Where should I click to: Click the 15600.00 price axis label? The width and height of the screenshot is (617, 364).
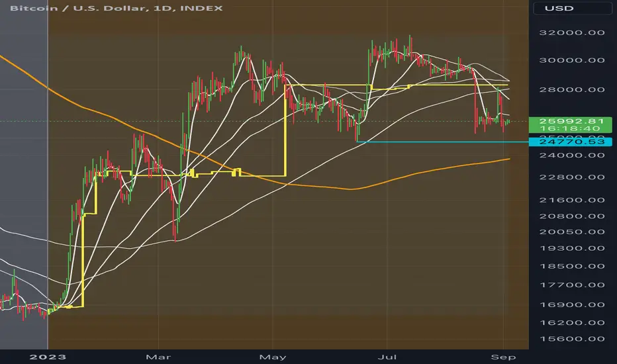pyautogui.click(x=572, y=339)
